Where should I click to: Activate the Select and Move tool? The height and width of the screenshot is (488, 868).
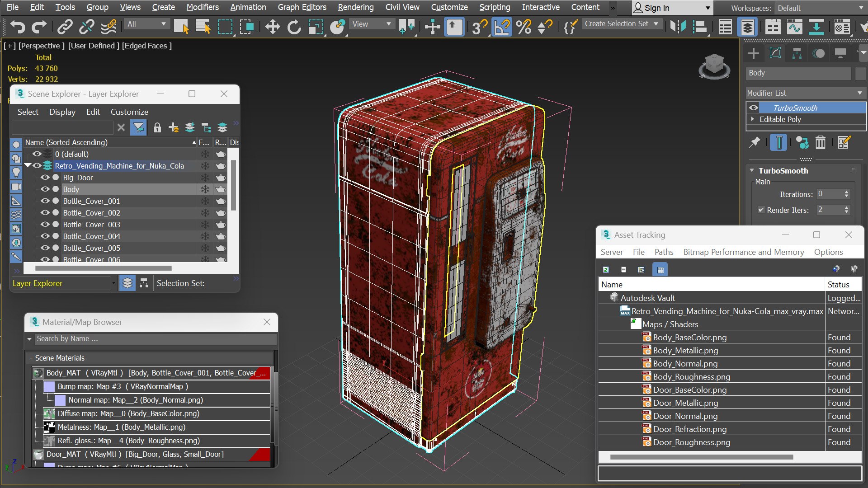click(x=273, y=27)
